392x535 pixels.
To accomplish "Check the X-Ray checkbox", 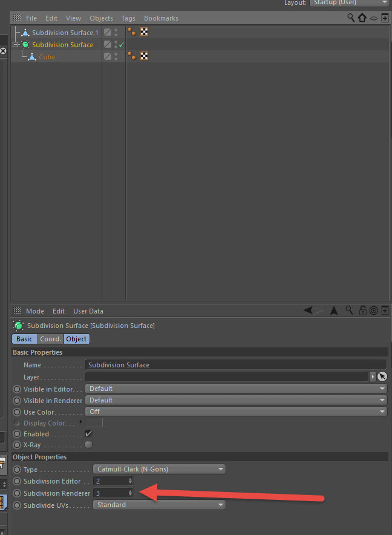I will pyautogui.click(x=89, y=445).
